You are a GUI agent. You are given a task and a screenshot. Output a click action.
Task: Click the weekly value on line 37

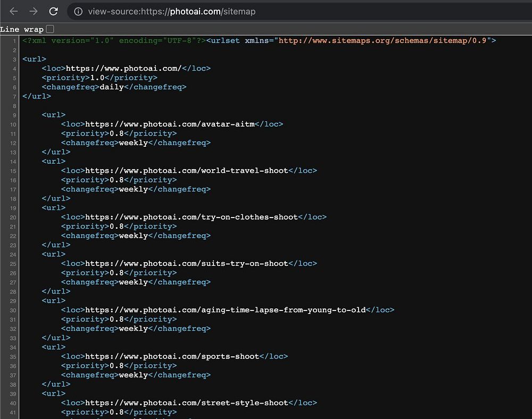(x=134, y=375)
